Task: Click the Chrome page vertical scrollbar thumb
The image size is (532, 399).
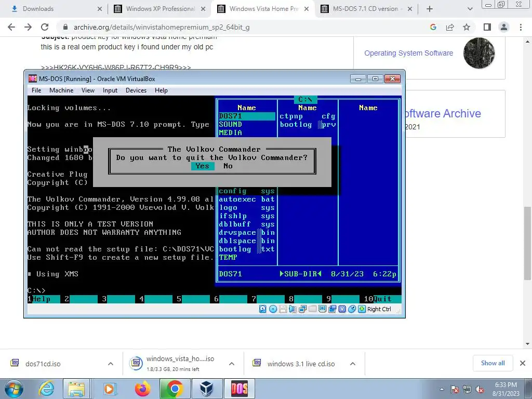Action: click(x=528, y=243)
